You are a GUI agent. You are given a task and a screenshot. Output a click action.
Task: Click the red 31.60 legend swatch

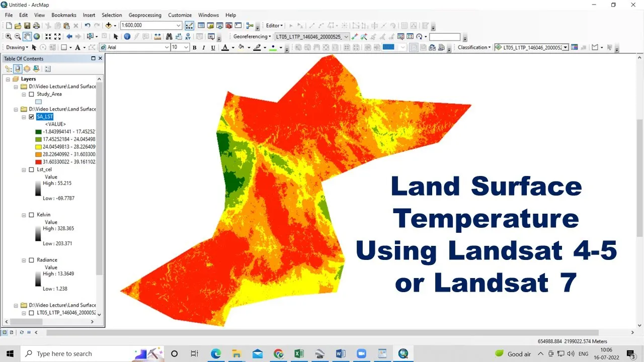(38, 162)
